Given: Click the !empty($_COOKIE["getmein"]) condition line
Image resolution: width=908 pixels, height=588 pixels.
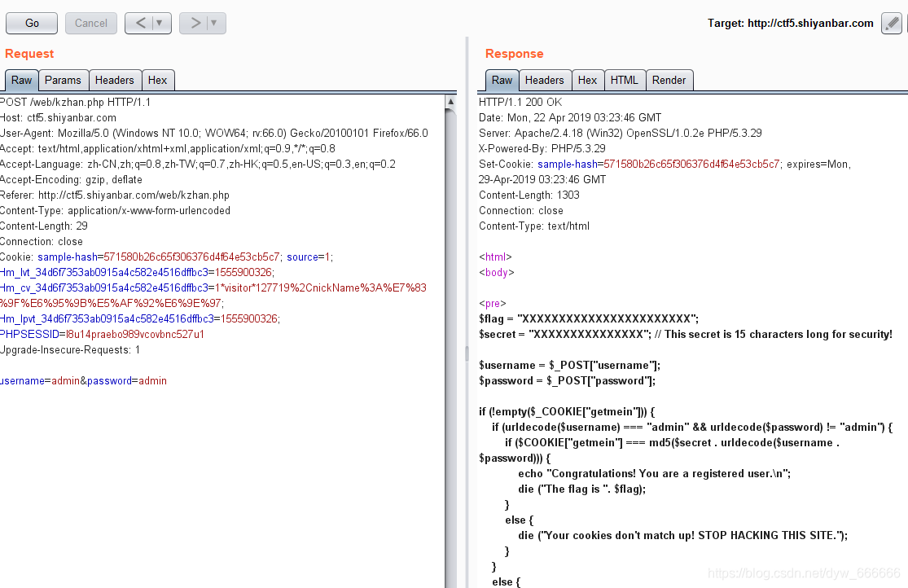Looking at the screenshot, I should 567,412.
